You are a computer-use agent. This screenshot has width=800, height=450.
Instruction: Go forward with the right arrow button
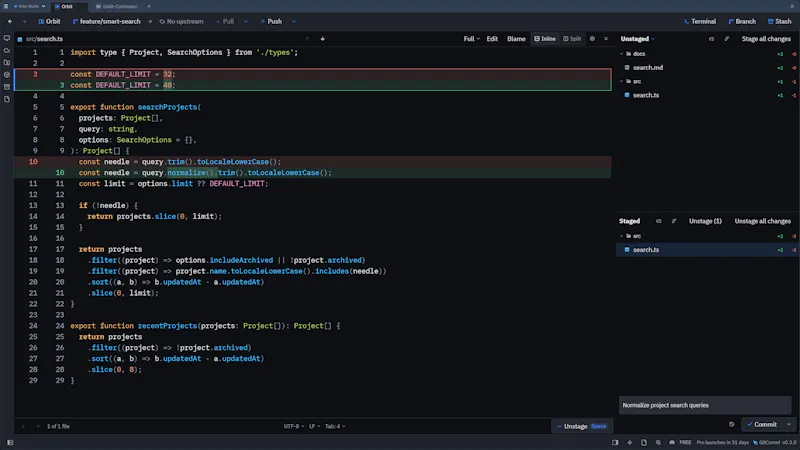pos(24,21)
